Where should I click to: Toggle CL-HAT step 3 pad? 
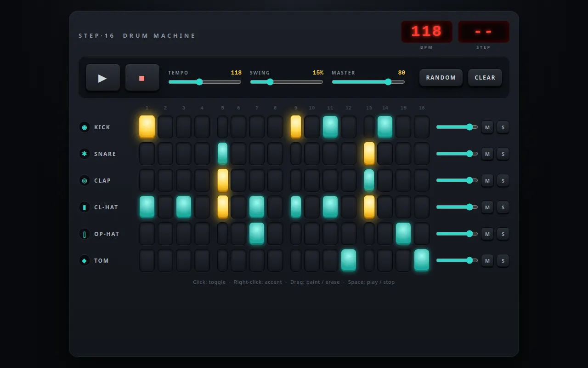[184, 207]
